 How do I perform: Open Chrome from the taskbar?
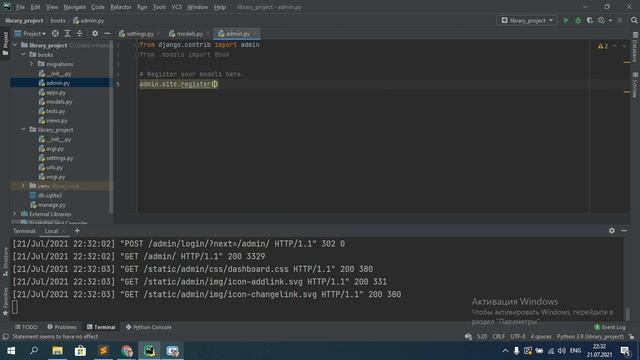127,351
